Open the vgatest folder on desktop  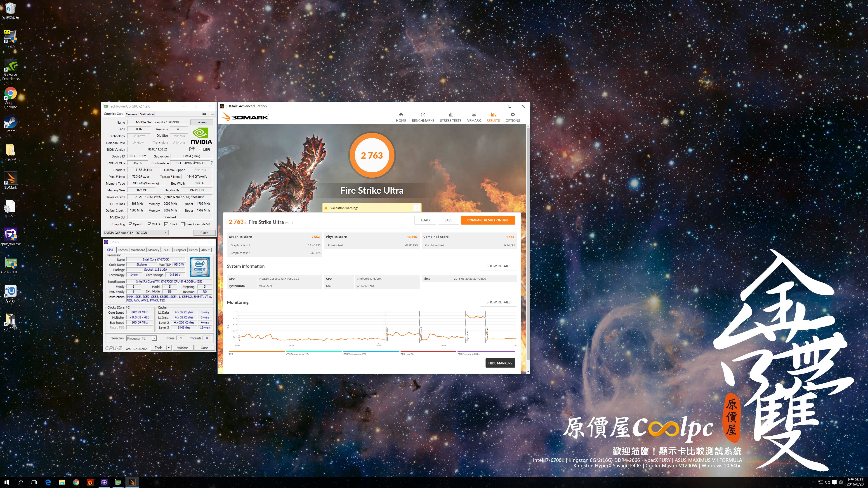click(10, 152)
